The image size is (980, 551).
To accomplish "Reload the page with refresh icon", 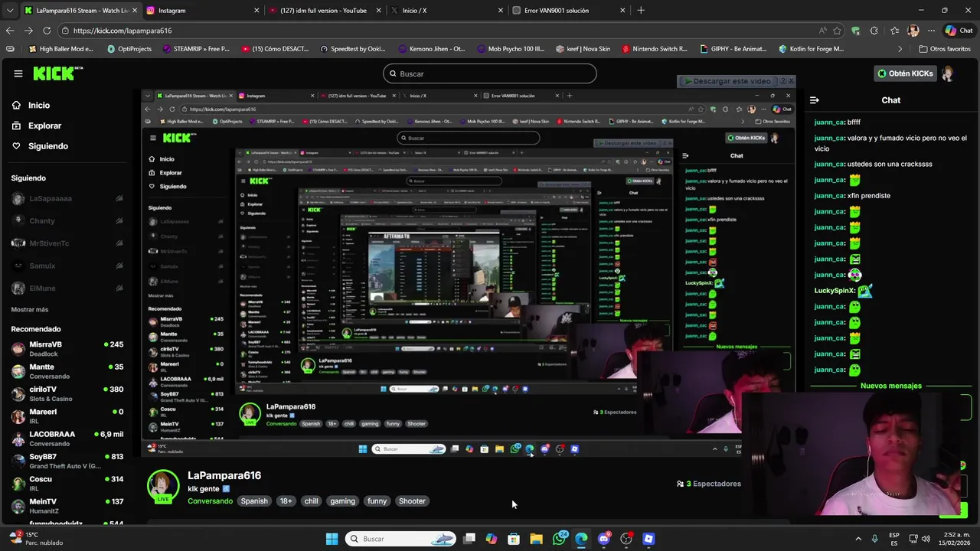I will 47,31.
